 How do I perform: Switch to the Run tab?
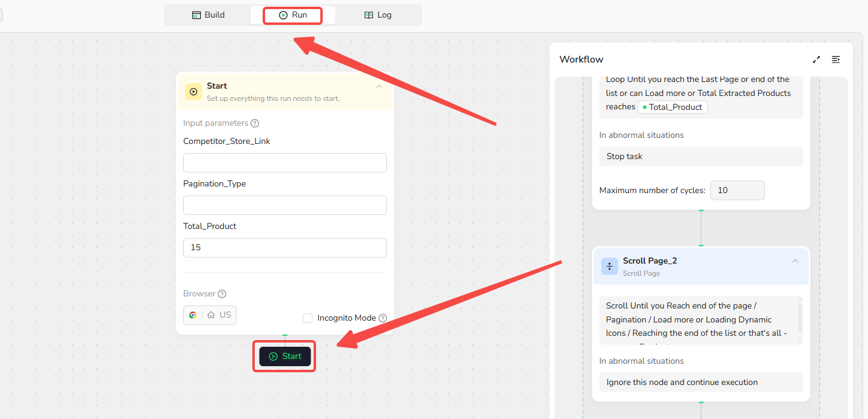tap(292, 15)
